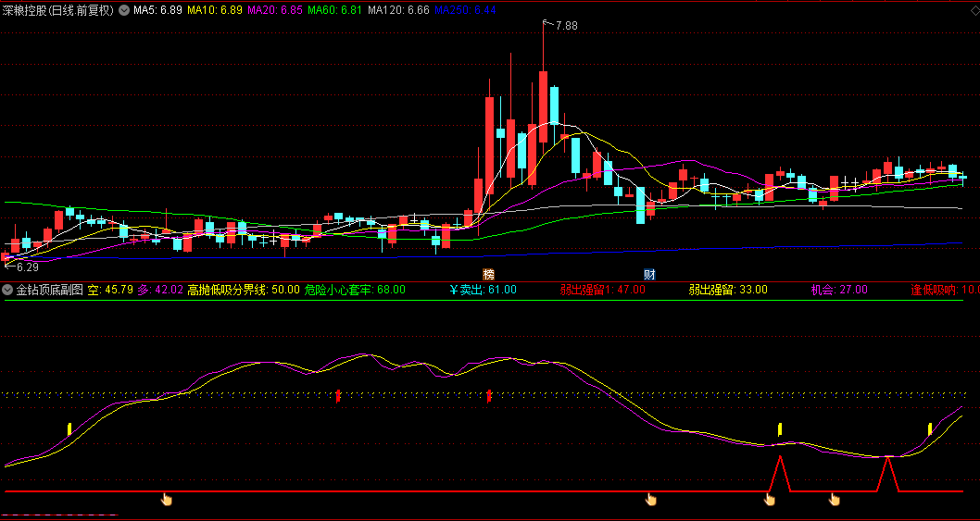This screenshot has height=521, width=980.
Task: Click the 高抛低吸分界线: 50.00 label
Action: pyautogui.click(x=244, y=290)
